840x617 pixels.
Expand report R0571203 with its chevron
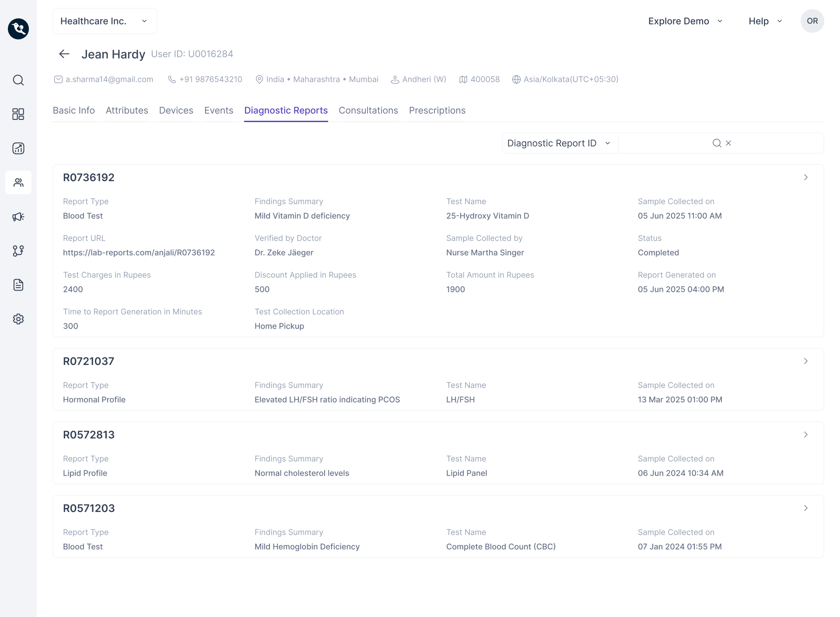(805, 508)
